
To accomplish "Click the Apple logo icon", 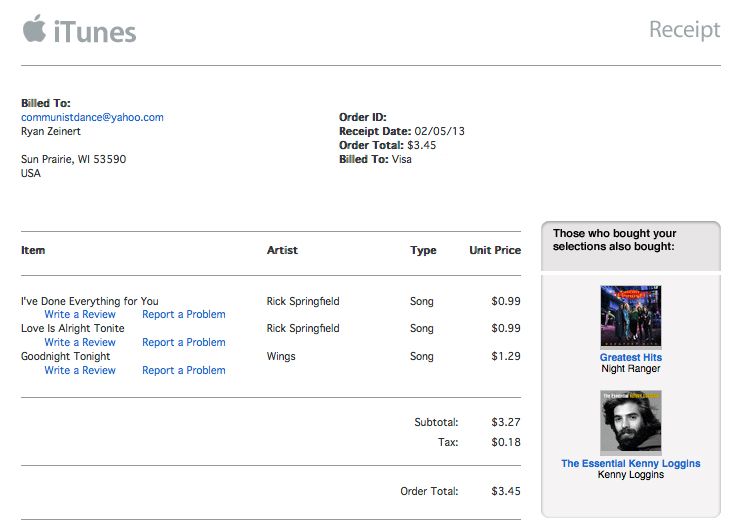I will tap(34, 28).
